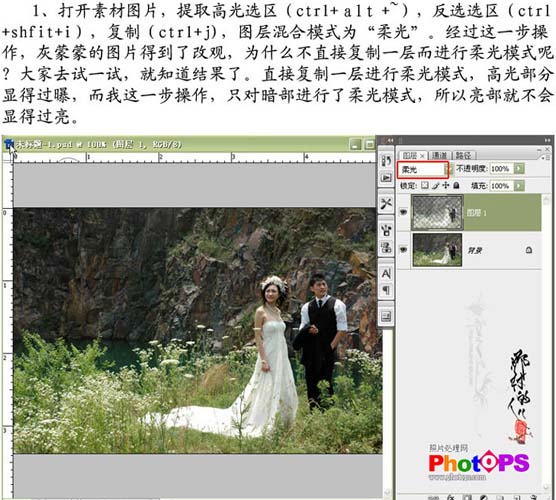556x500 pixels.
Task: Collapse the icon dock double-arrow
Action: click(x=390, y=140)
